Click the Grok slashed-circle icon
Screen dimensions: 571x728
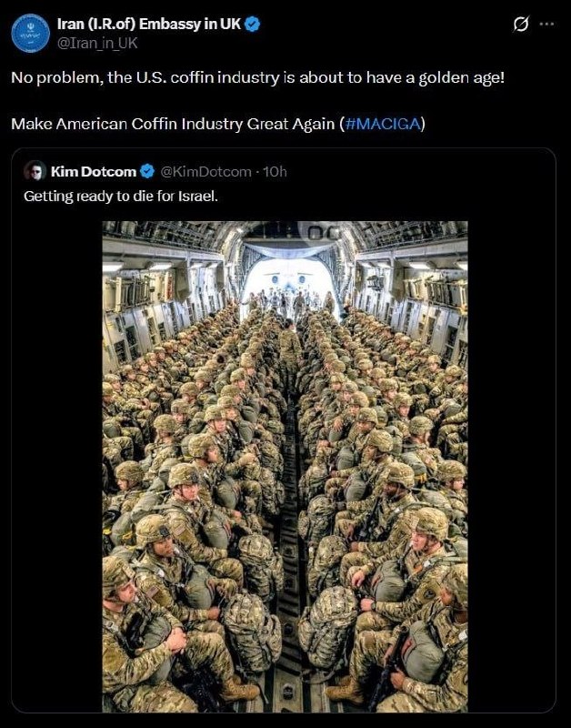pos(521,25)
